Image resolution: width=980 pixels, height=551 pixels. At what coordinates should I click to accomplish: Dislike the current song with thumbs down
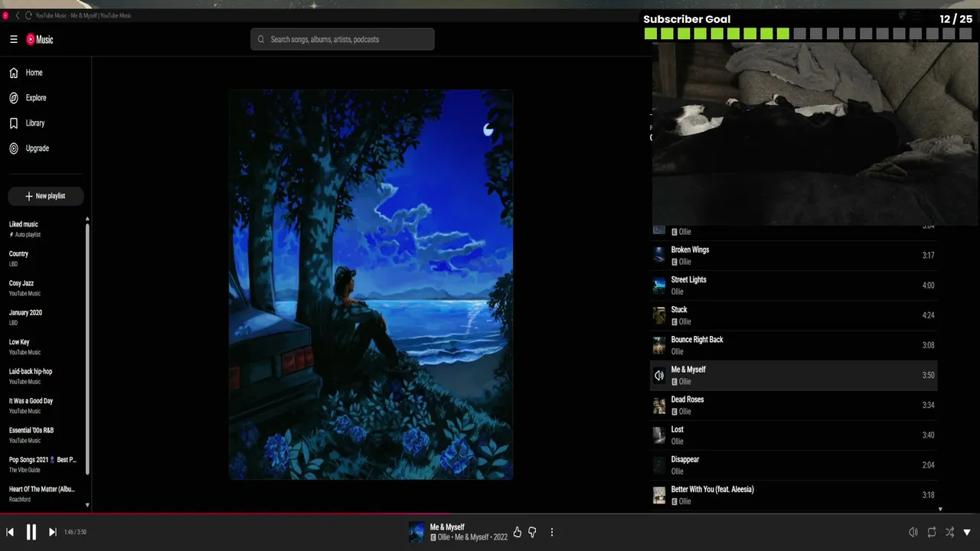click(x=532, y=532)
